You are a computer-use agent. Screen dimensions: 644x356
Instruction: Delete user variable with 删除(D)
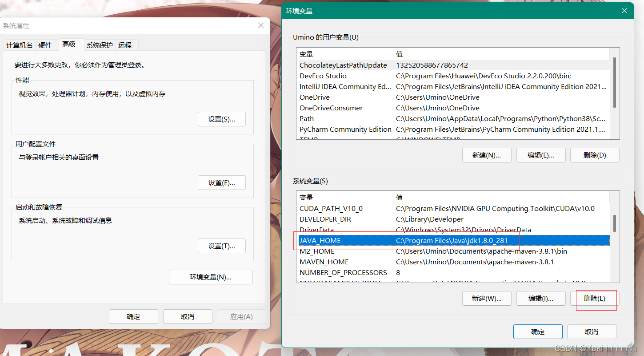click(595, 155)
